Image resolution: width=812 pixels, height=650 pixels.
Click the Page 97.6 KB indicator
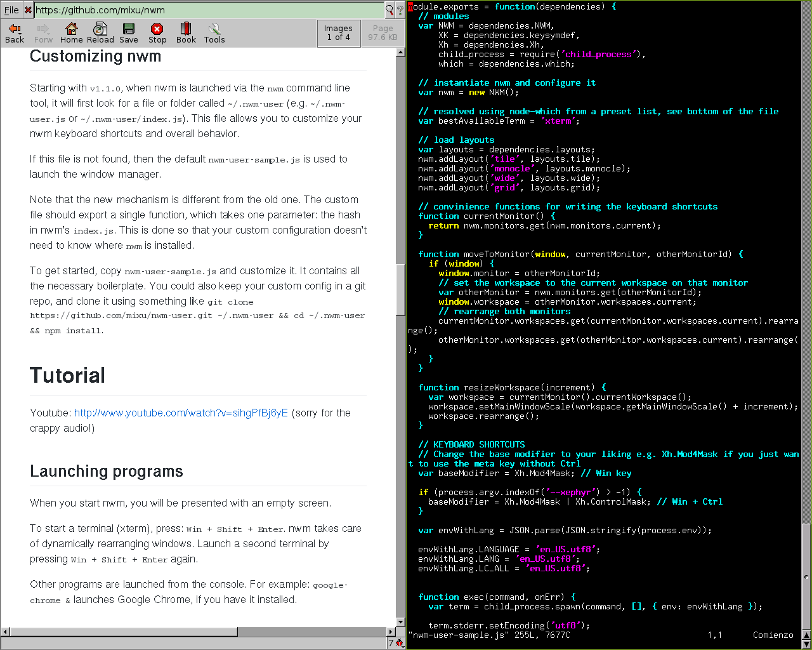point(383,33)
